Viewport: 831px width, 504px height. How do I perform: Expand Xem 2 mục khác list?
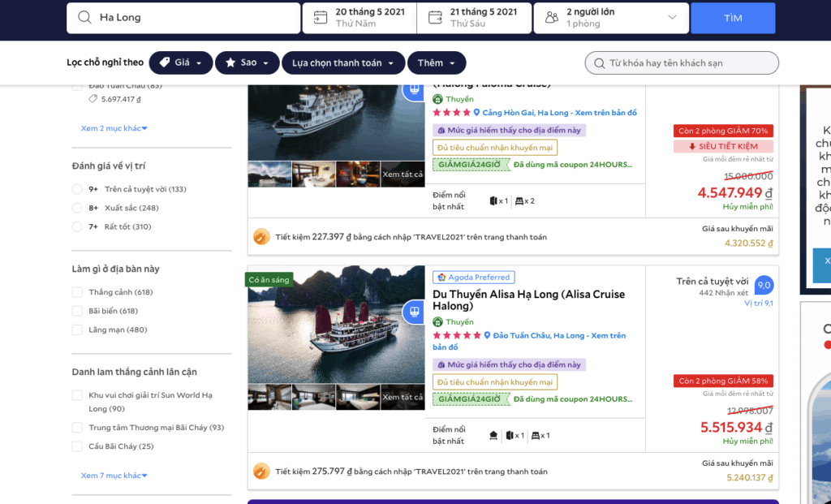point(114,128)
